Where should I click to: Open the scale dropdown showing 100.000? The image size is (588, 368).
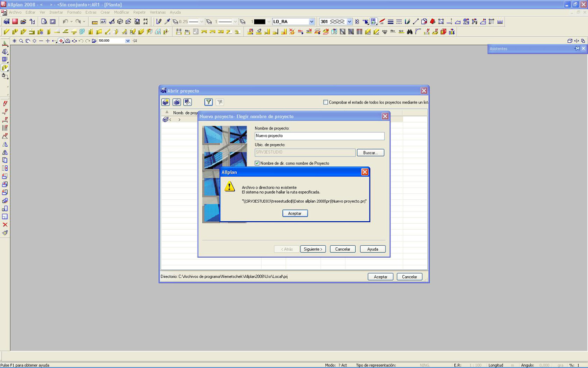128,41
